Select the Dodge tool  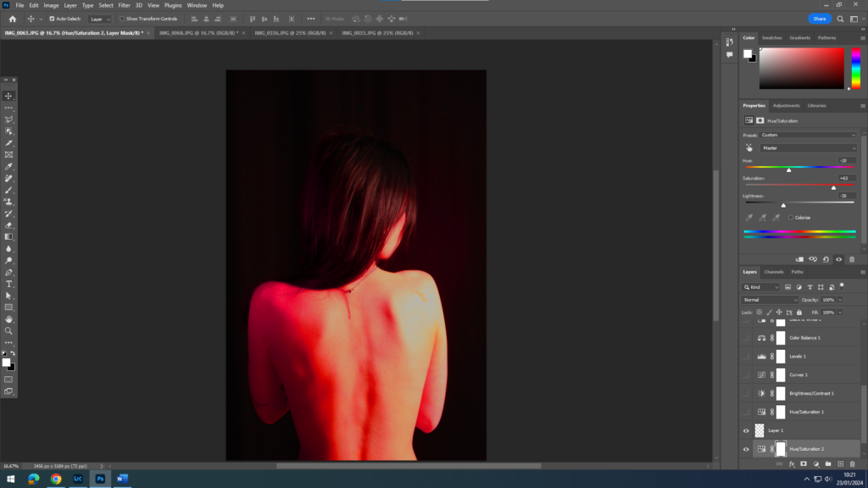point(8,261)
